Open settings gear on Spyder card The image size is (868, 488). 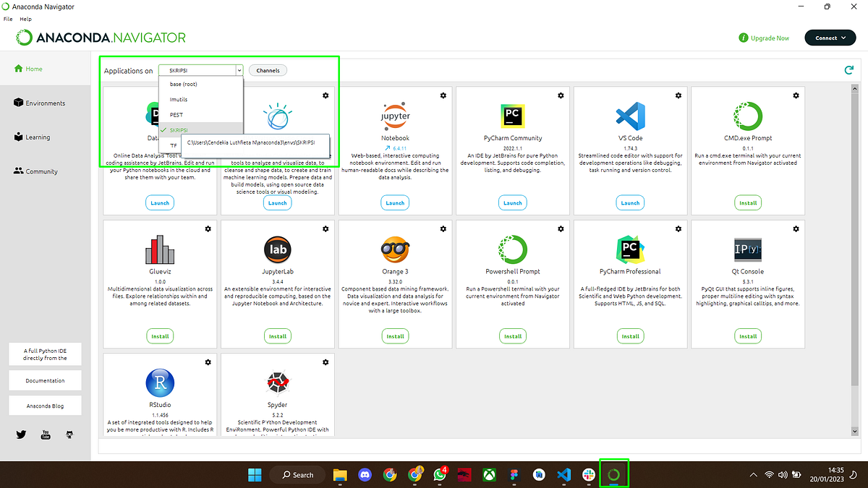(325, 361)
